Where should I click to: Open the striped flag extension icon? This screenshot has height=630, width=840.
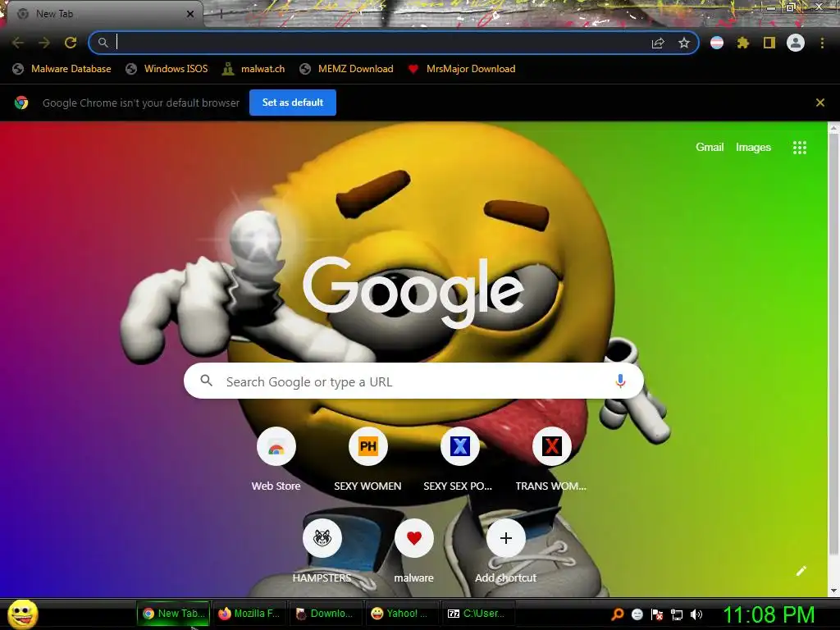[x=717, y=43]
